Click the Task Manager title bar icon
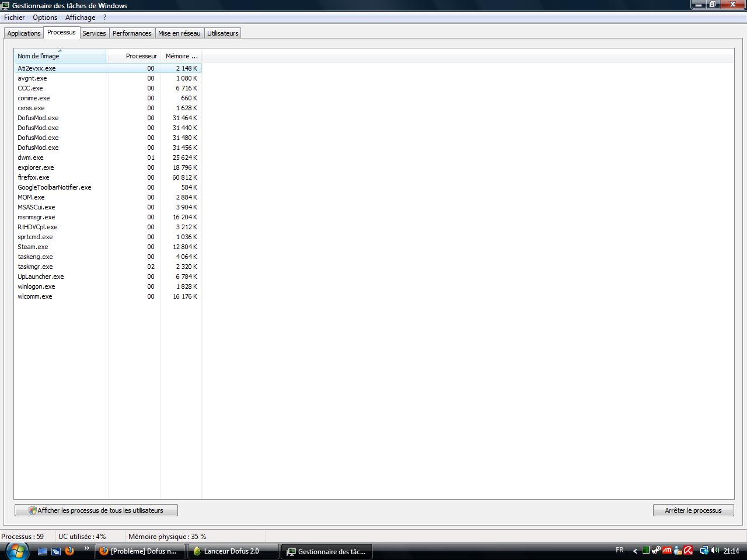747x560 pixels. coord(5,5)
